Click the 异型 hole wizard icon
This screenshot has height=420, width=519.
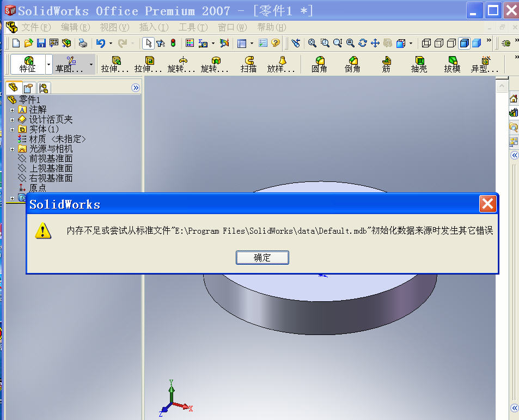click(485, 64)
